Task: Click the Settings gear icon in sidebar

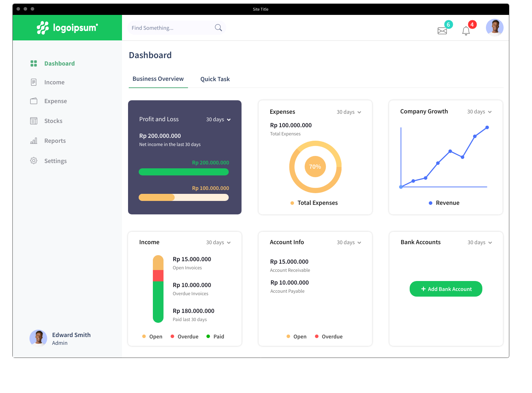Action: coord(34,161)
